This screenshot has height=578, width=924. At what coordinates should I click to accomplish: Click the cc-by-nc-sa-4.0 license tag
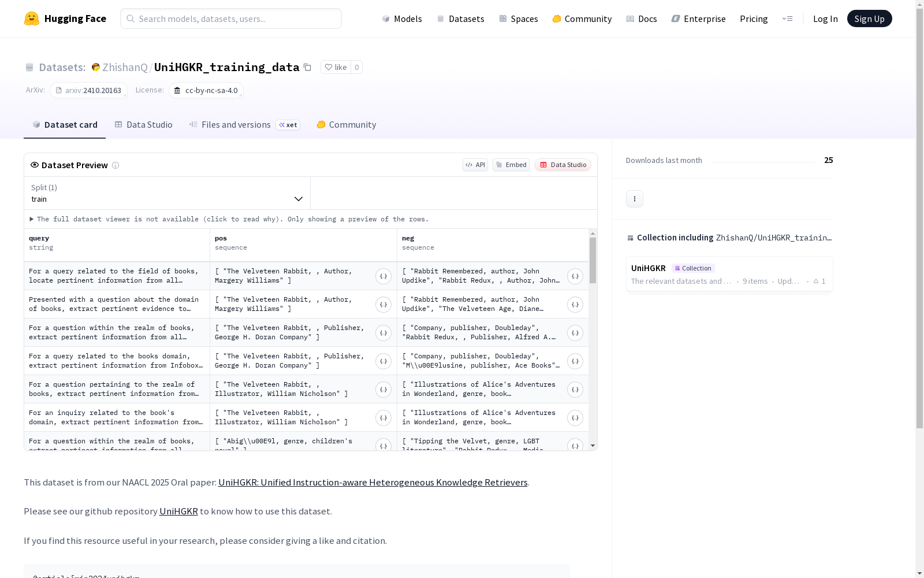pos(206,90)
